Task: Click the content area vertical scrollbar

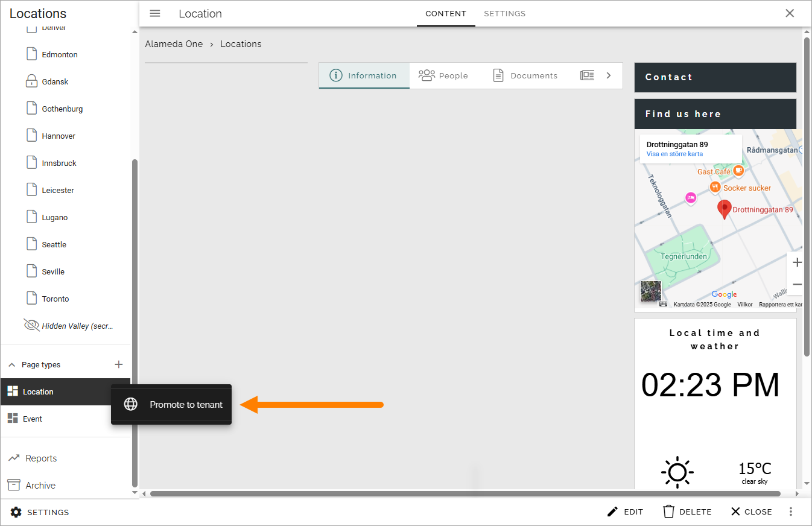Action: tap(807, 196)
